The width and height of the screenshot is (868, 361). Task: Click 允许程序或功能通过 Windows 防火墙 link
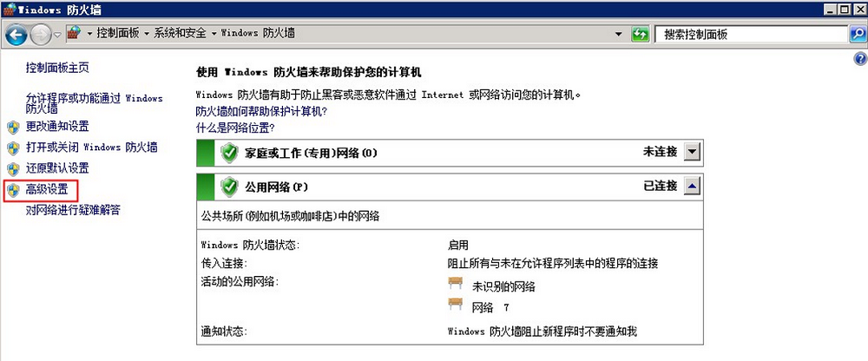coord(94,103)
